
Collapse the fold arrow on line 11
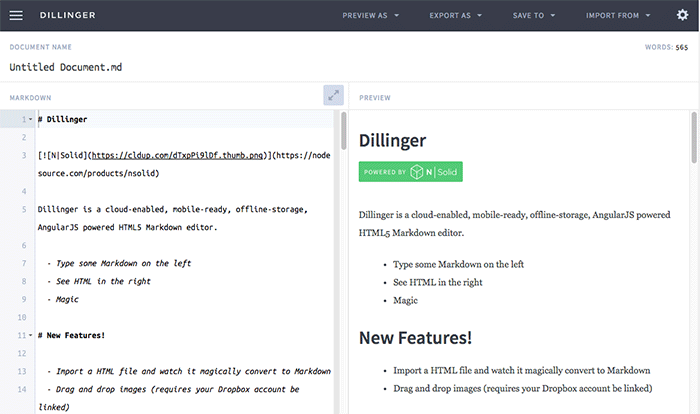click(30, 335)
